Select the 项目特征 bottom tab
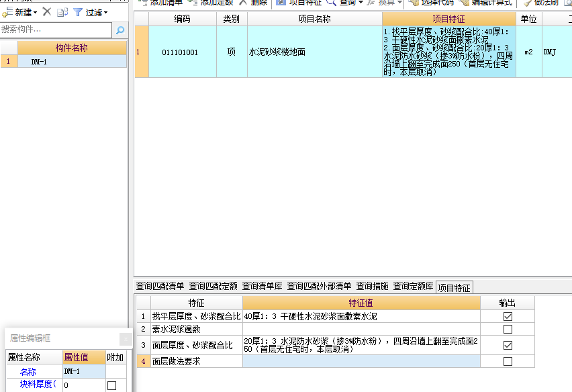The image size is (572, 392). [454, 288]
